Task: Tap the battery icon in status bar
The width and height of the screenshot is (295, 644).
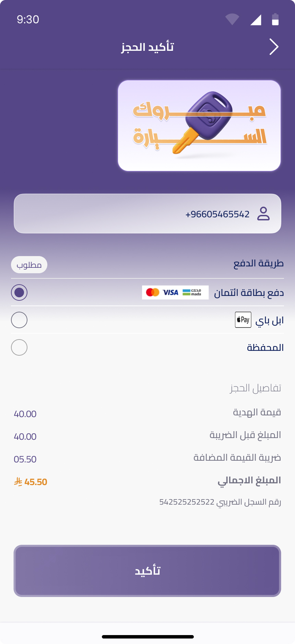Action: coord(275,19)
